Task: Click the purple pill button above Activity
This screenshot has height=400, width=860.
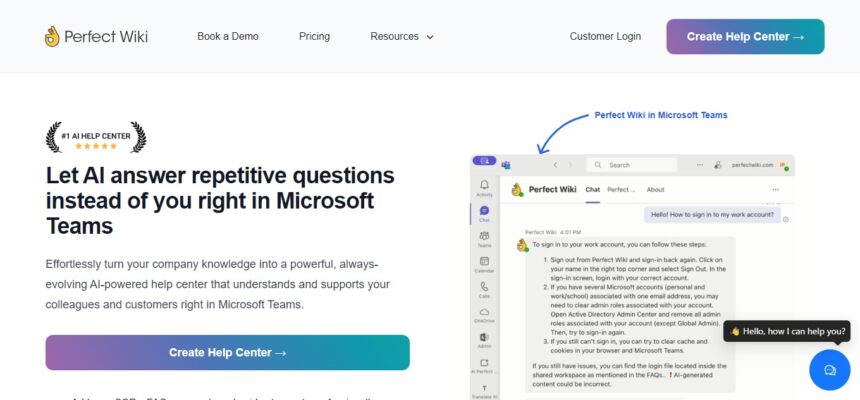Action: 484,161
